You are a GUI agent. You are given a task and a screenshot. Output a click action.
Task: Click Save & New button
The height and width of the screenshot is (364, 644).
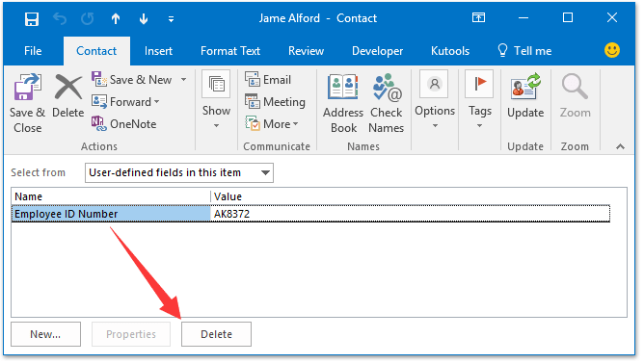(x=131, y=80)
